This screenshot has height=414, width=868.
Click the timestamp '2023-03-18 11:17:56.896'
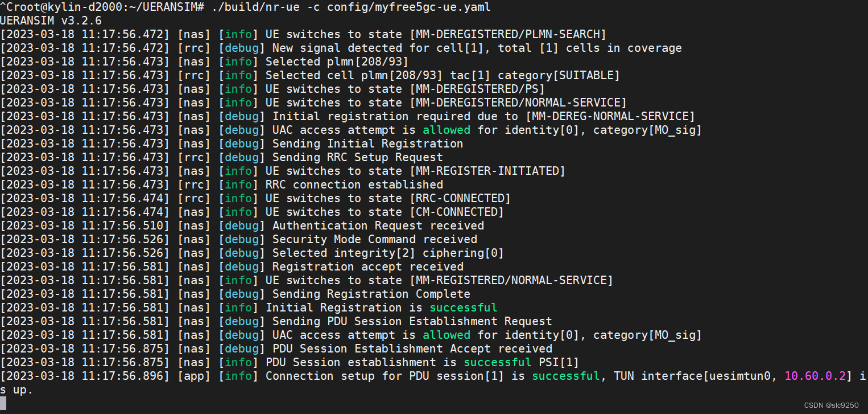pos(85,376)
